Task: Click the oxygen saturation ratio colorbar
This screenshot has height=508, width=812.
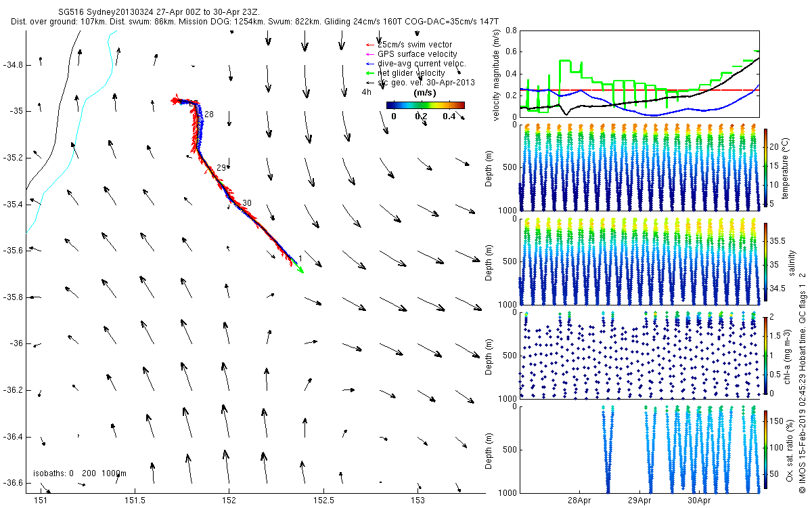Action: click(x=766, y=448)
